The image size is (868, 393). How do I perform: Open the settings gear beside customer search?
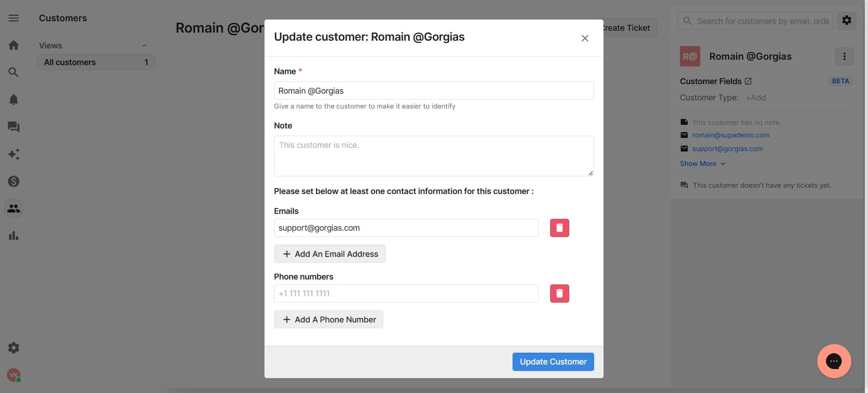pyautogui.click(x=846, y=21)
